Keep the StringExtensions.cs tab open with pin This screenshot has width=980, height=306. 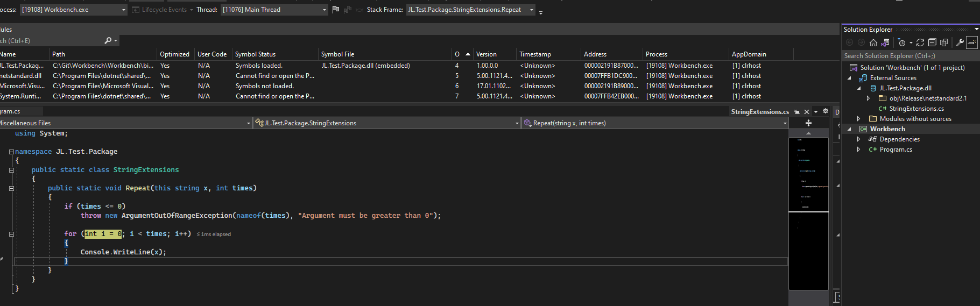[x=797, y=112]
